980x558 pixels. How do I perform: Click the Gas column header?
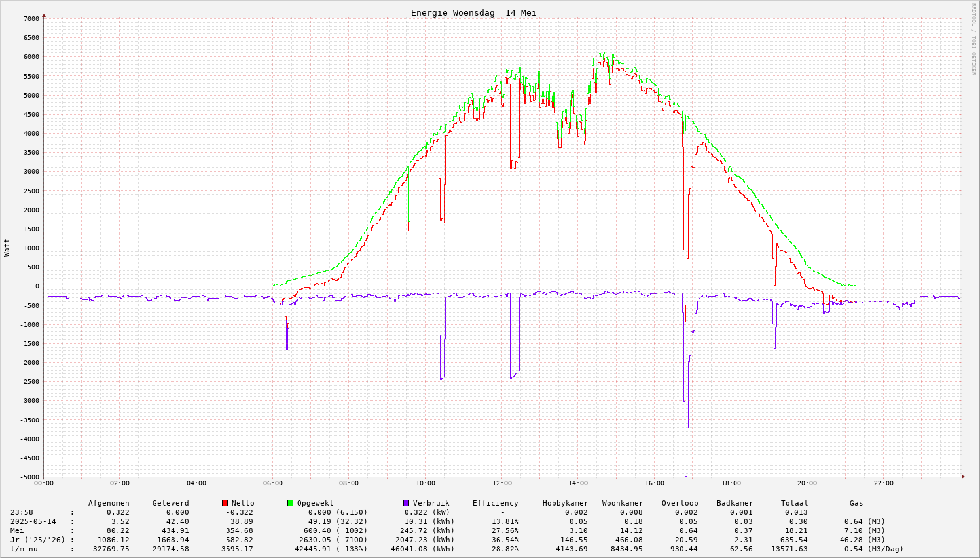tap(856, 503)
